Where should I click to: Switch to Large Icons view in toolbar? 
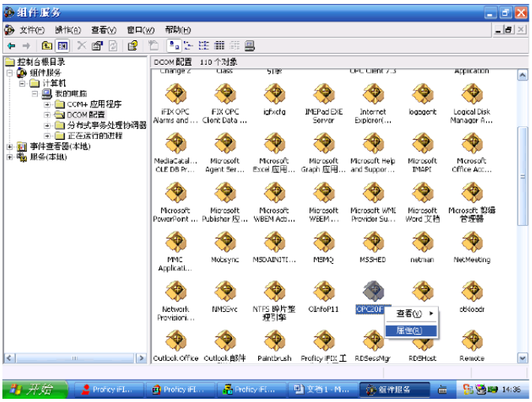click(174, 46)
